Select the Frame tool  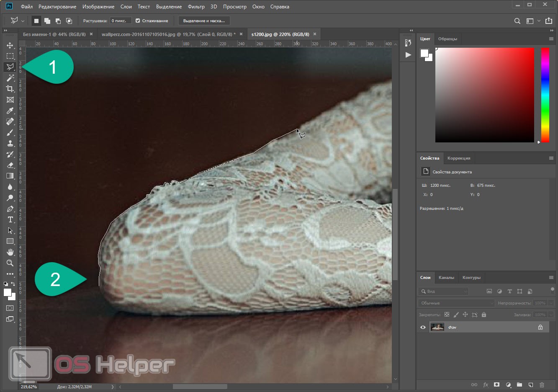pyautogui.click(x=10, y=100)
